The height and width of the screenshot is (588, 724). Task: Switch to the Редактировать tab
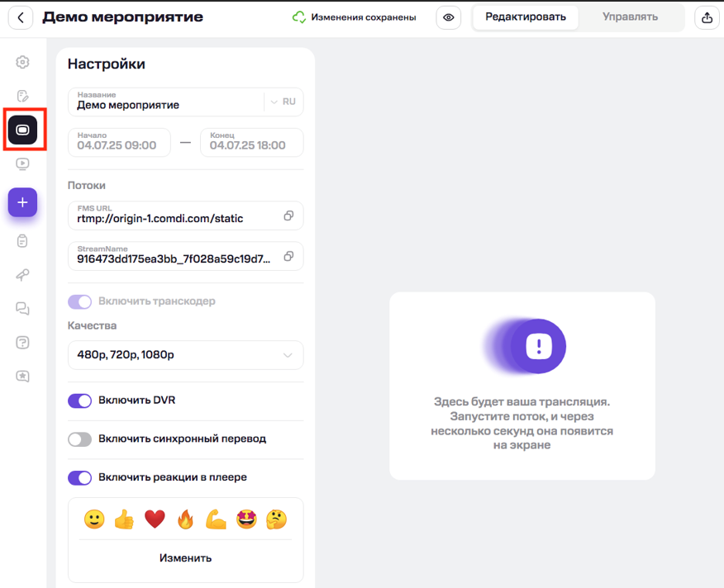(526, 17)
